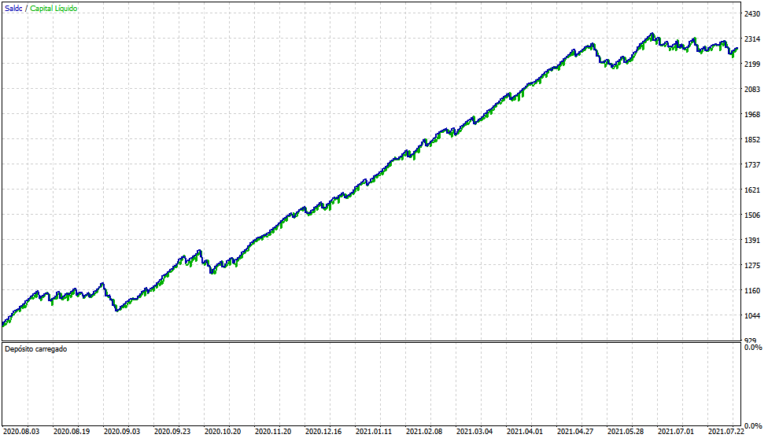Select the 1737 value on the balance axis
Viewport: 768px width, 438px height.
[752, 165]
